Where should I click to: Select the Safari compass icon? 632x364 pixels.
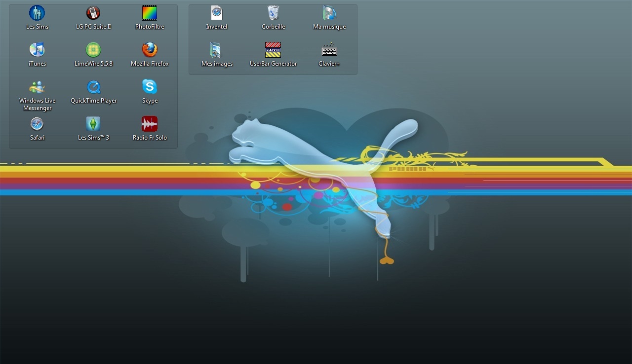pos(37,124)
